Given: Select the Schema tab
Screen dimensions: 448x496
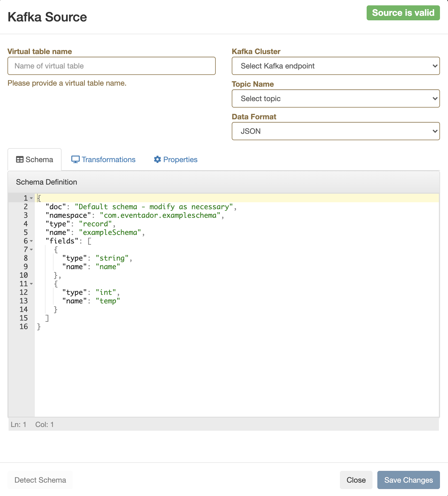Looking at the screenshot, I should tap(39, 159).
